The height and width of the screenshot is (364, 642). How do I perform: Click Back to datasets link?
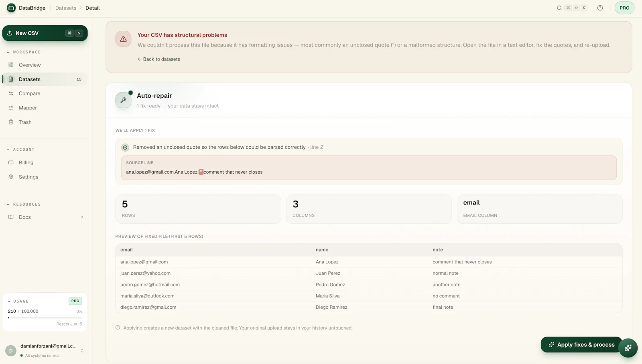[159, 59]
